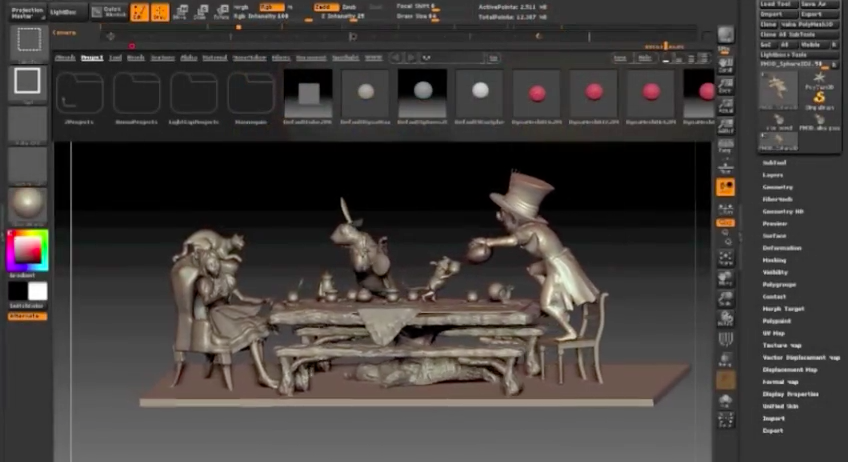Go to next LightBox item

412,57
